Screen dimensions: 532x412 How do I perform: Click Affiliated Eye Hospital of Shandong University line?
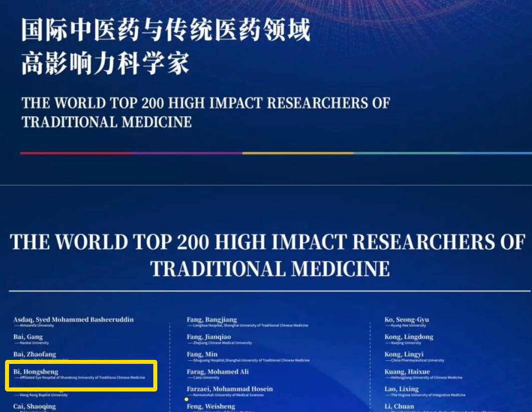tap(79, 377)
